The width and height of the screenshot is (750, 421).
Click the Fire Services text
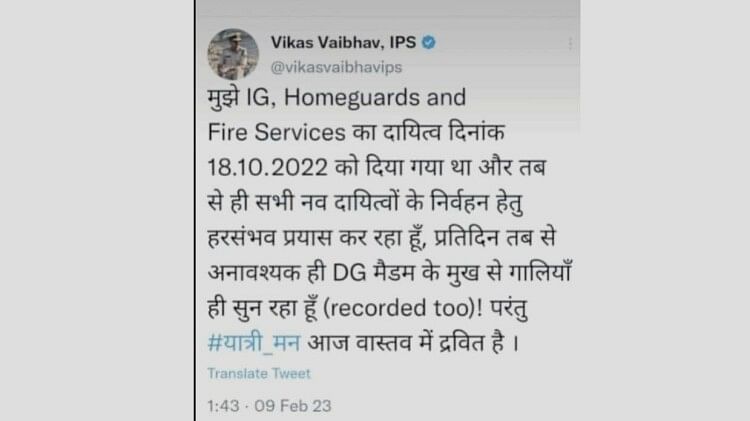click(276, 133)
